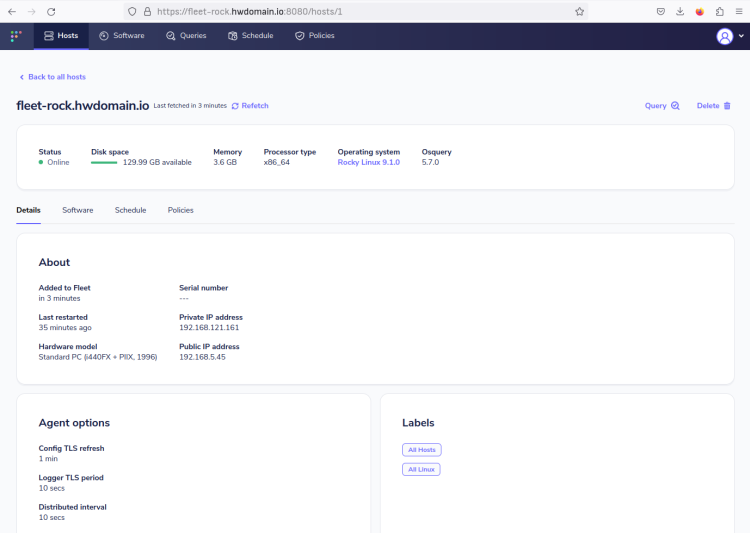Switch to the host Policies tab
750x533 pixels.
click(x=180, y=210)
